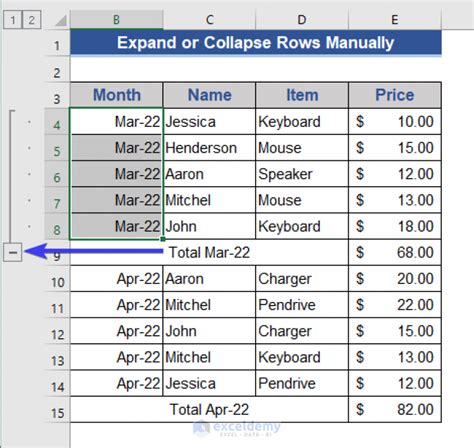Image resolution: width=474 pixels, height=448 pixels.
Task: Select column B header
Action: [116, 20]
